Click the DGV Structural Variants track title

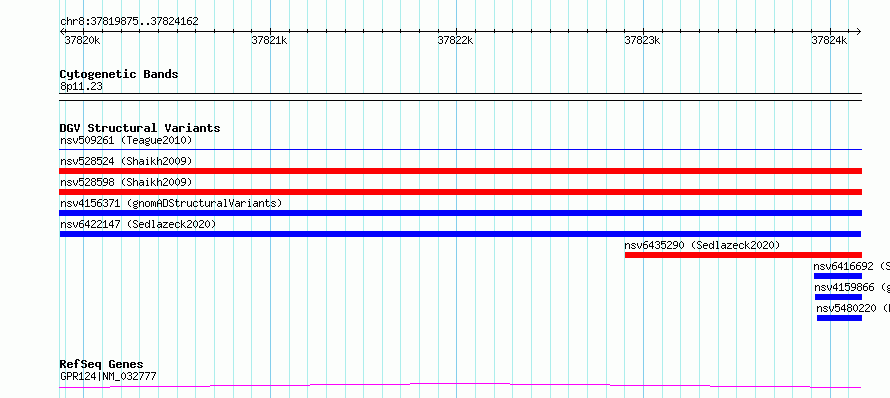[x=140, y=128]
